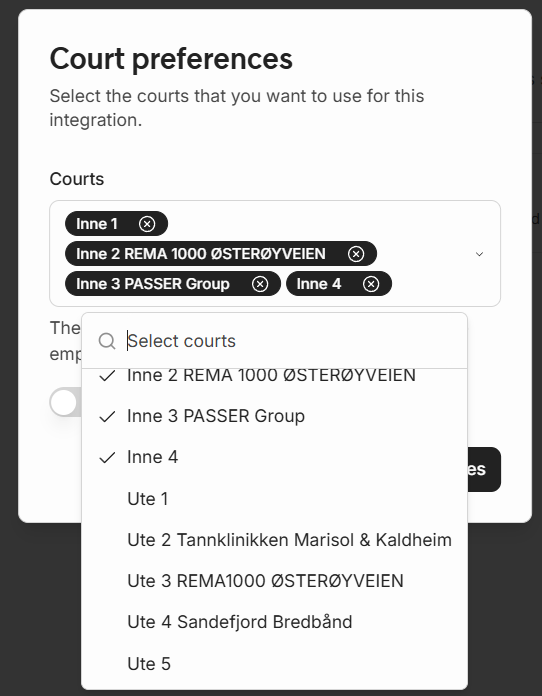Viewport: 542px width, 696px height.
Task: Remove the Inne 4 court chip
Action: (371, 284)
